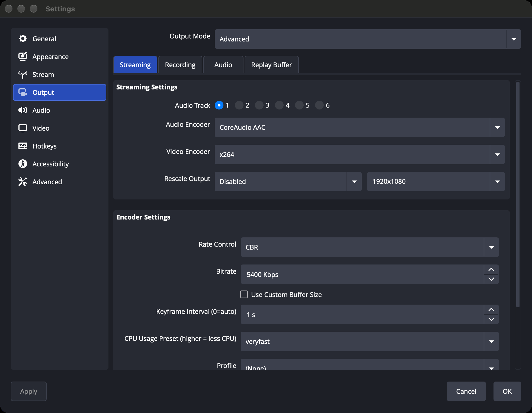Screen dimensions: 532x413
Task: Select audio track 2 radio button
Action: pos(239,105)
